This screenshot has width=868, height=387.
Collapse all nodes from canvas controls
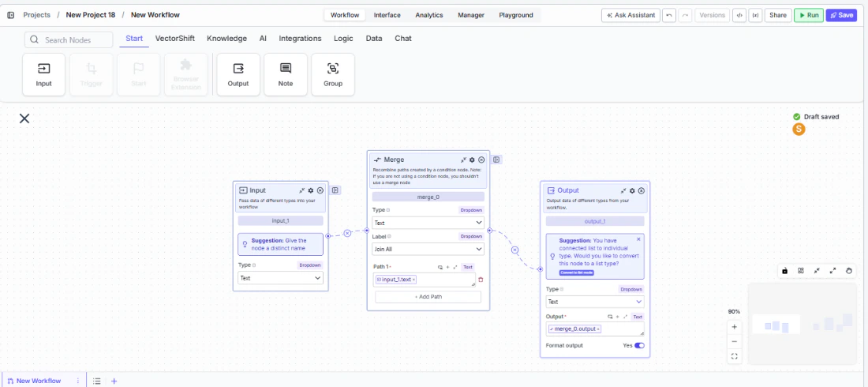tap(817, 271)
